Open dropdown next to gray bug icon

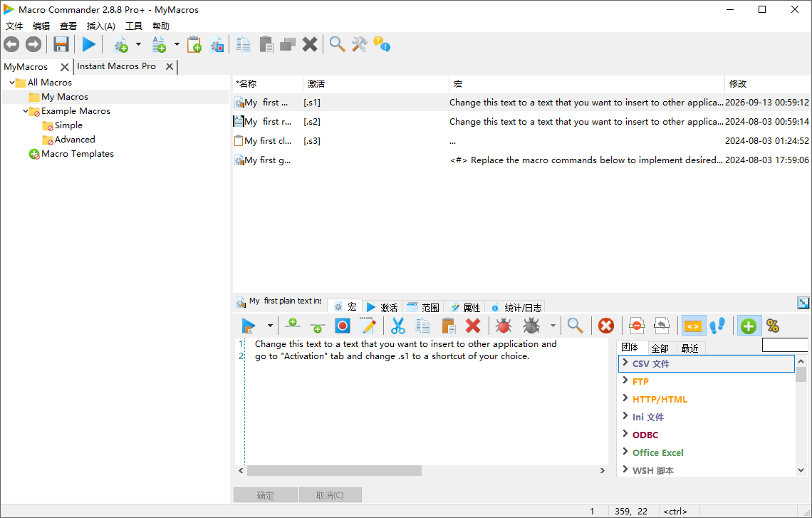coord(553,326)
